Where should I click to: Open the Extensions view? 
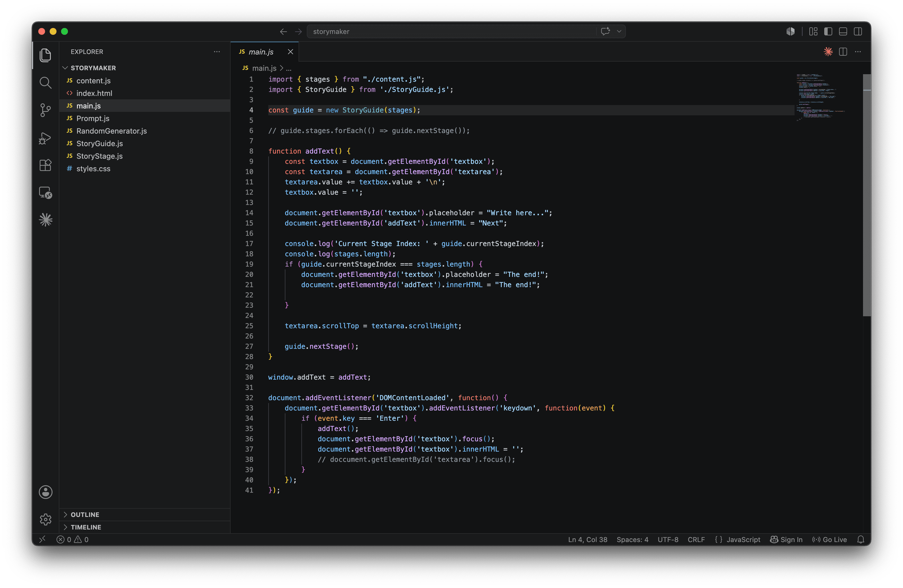pos(46,165)
